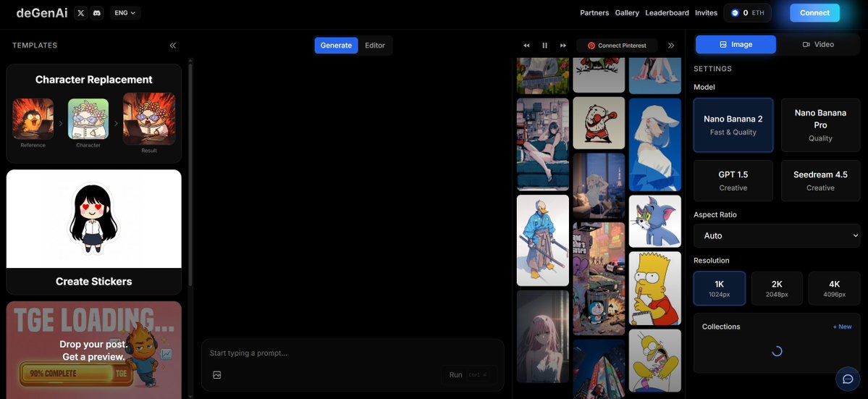Open the Discord social icon
Screen dimensions: 868x399
[x=97, y=13]
